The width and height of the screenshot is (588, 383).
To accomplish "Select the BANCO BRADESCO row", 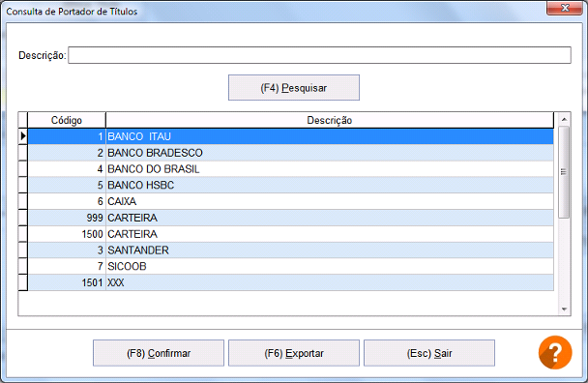I will pos(291,153).
